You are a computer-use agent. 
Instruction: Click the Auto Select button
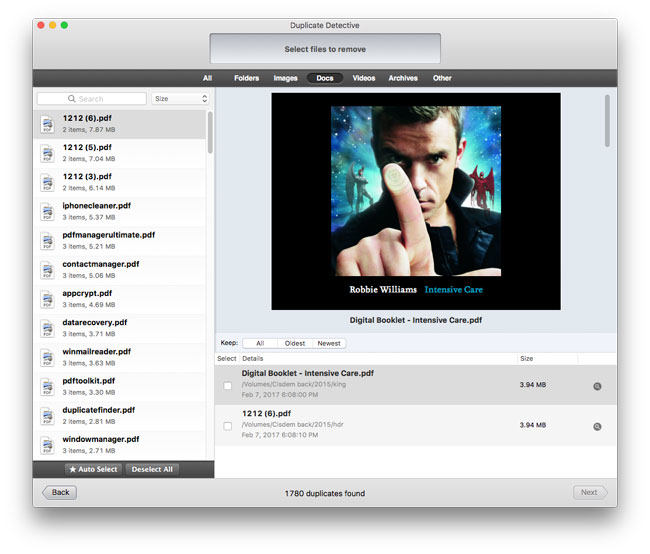coord(94,469)
